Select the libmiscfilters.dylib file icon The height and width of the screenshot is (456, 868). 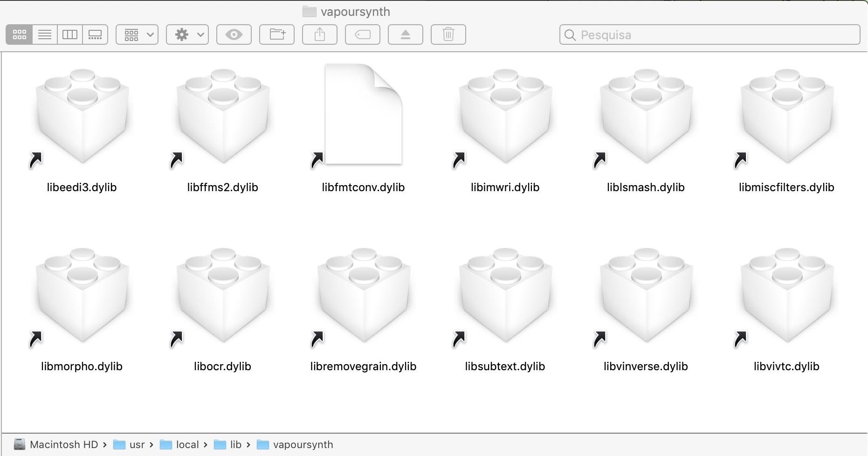787,116
